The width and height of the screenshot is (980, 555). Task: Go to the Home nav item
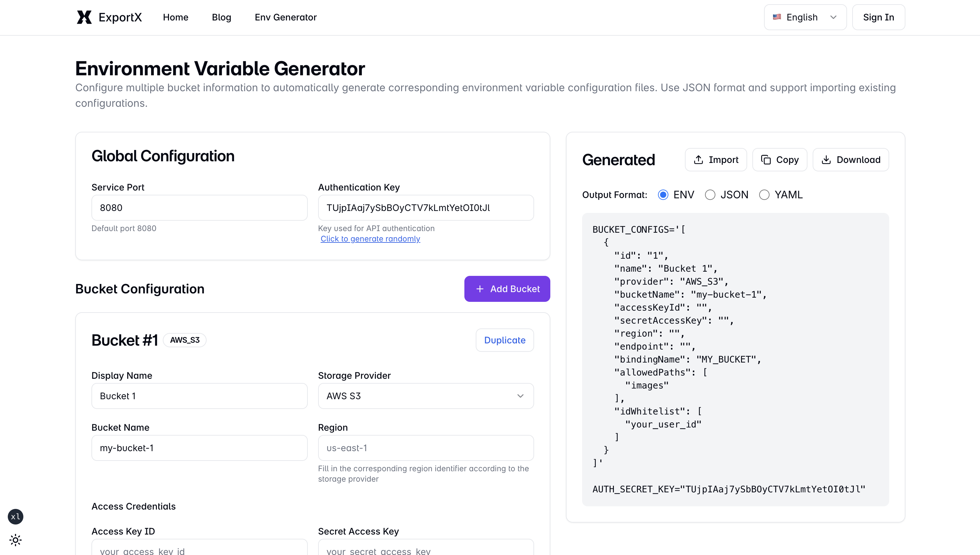tap(175, 17)
